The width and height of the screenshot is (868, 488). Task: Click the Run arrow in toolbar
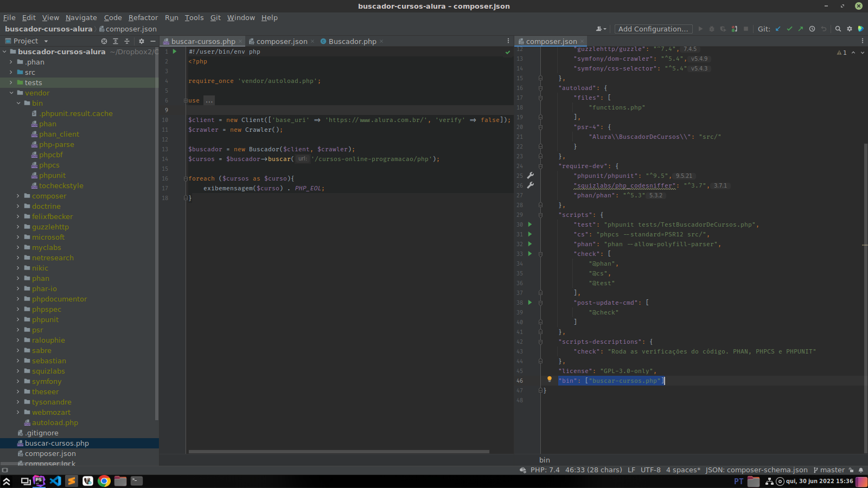(x=700, y=29)
